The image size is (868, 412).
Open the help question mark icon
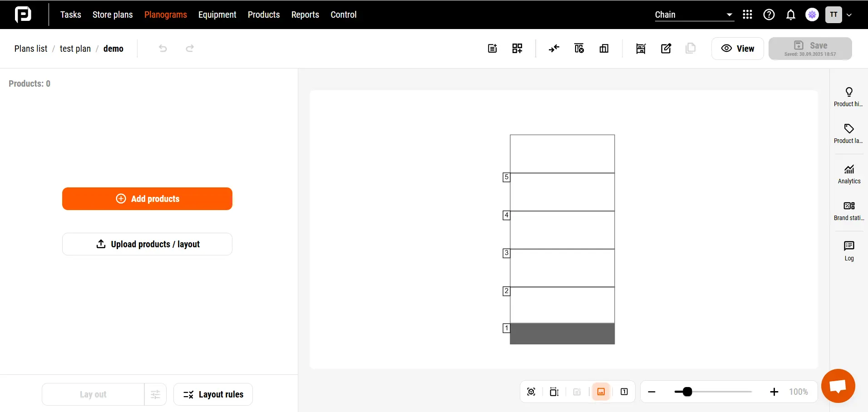pos(769,15)
